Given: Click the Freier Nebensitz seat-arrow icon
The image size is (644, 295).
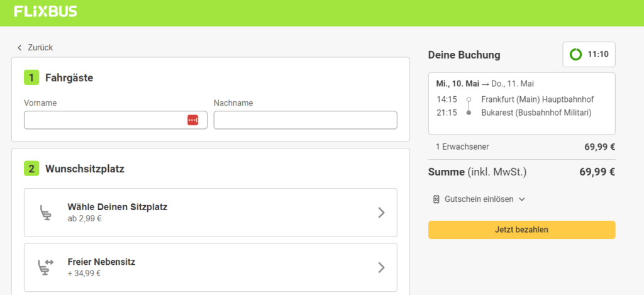Looking at the screenshot, I should pos(45,267).
